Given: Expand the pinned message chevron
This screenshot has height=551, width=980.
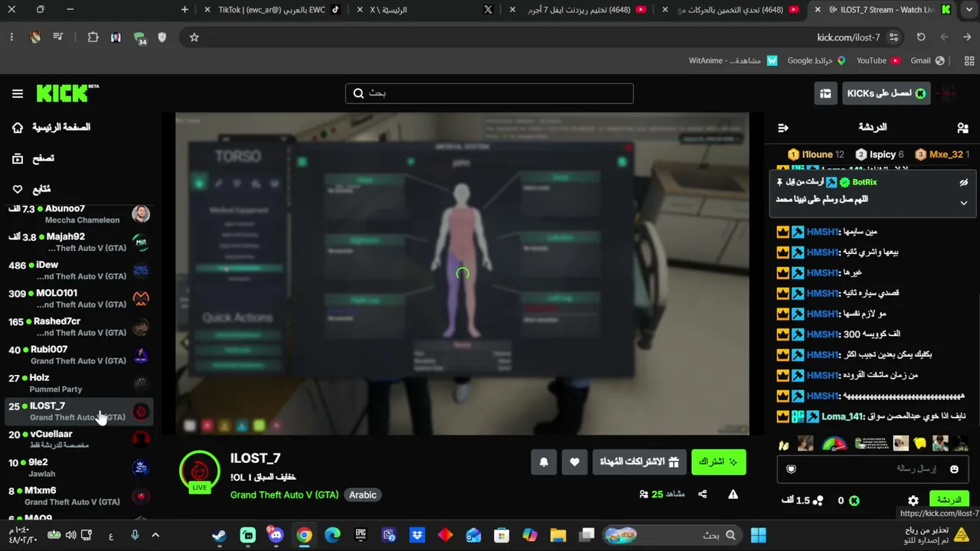Looking at the screenshot, I should pyautogui.click(x=964, y=203).
